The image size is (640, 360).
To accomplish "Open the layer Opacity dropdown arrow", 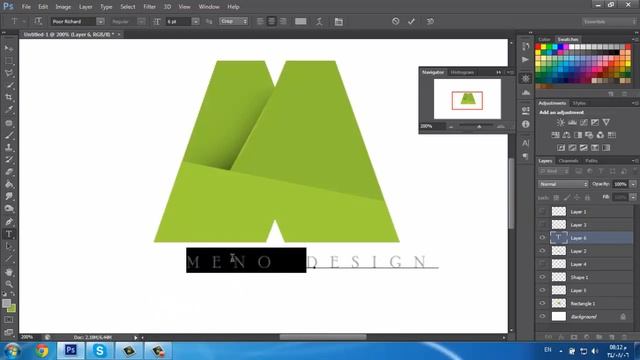I will tap(633, 184).
